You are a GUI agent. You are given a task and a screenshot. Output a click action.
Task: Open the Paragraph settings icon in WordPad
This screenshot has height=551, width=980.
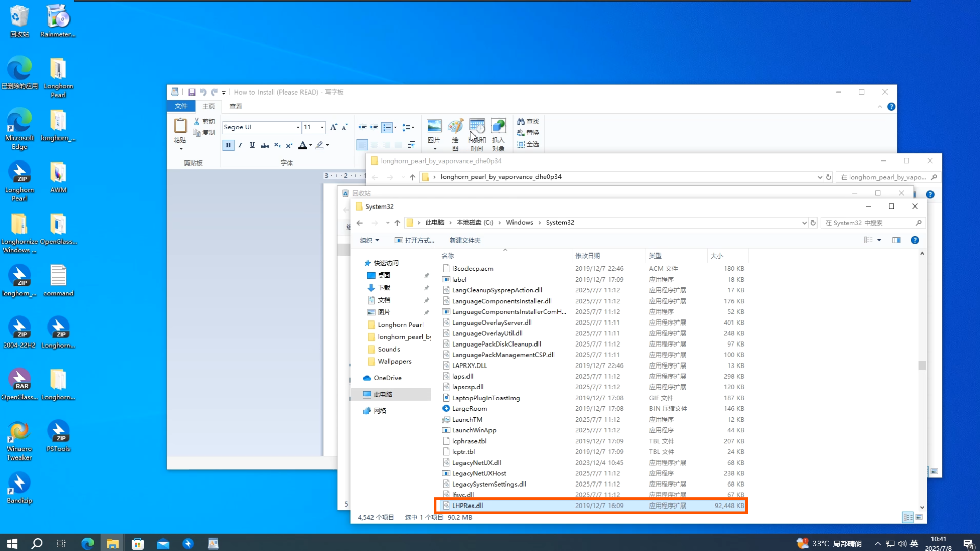(x=411, y=145)
